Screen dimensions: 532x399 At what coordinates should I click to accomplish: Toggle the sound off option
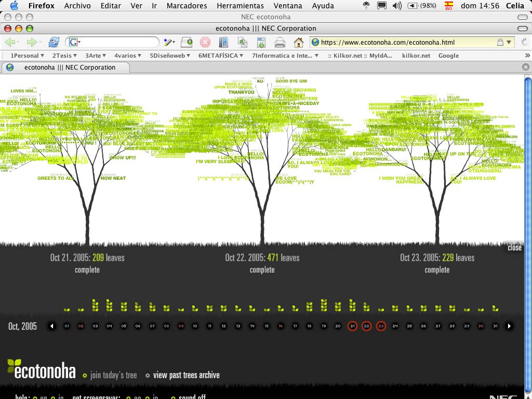tap(192, 397)
